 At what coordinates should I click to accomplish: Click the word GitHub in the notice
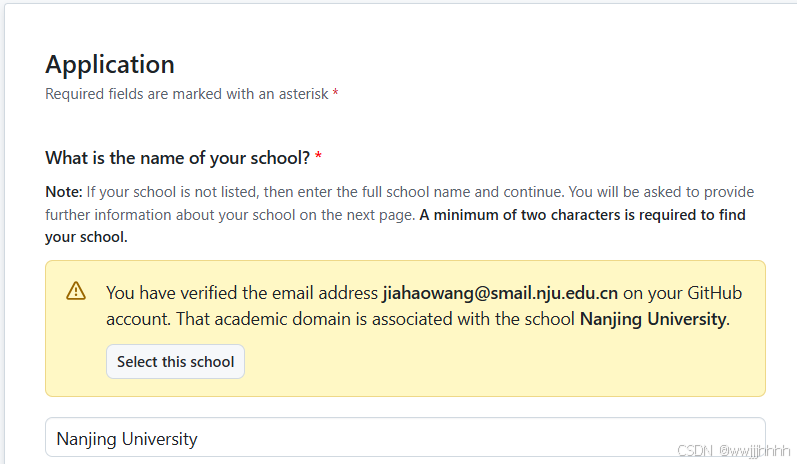pyautogui.click(x=715, y=293)
